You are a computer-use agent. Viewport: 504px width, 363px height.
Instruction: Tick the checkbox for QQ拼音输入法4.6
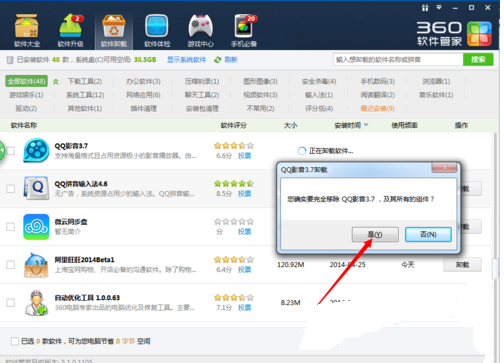click(x=11, y=189)
